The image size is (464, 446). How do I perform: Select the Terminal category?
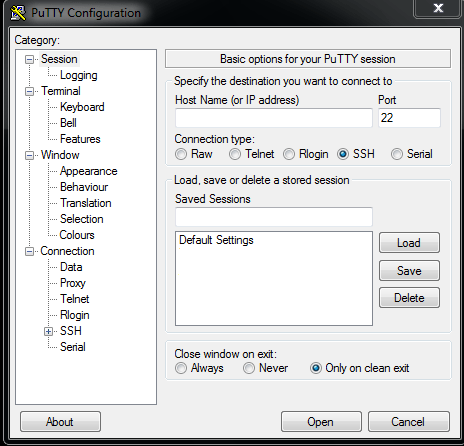pyautogui.click(x=61, y=91)
